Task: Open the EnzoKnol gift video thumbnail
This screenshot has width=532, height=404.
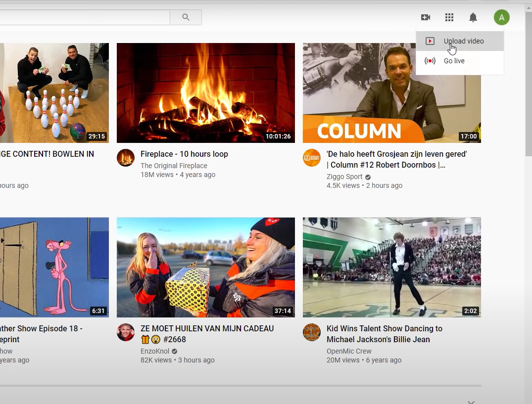Action: (205, 268)
